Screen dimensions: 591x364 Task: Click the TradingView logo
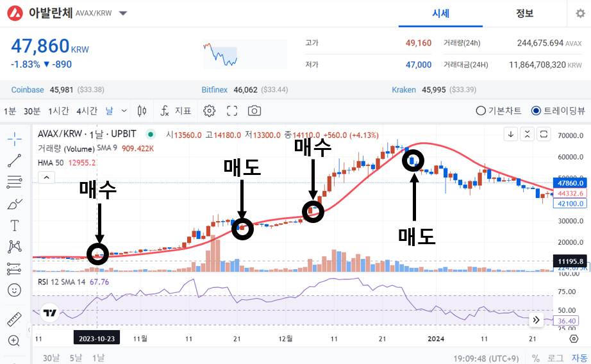[x=50, y=313]
